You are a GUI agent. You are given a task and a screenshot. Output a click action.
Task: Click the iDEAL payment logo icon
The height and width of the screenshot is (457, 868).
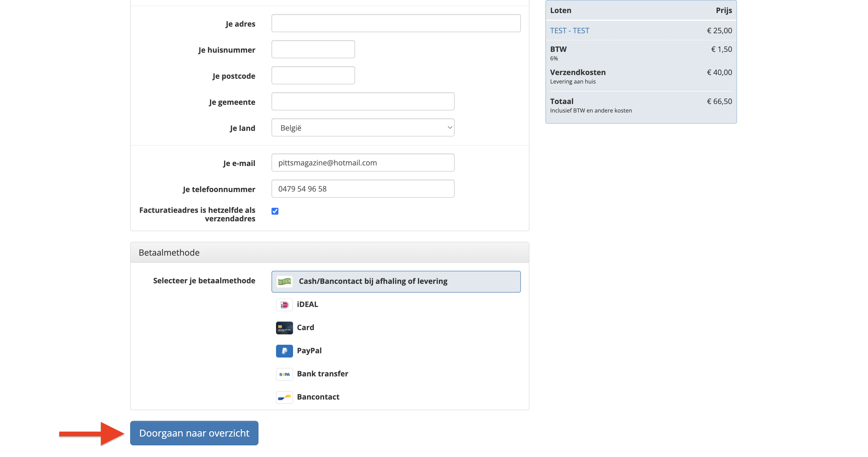284,305
